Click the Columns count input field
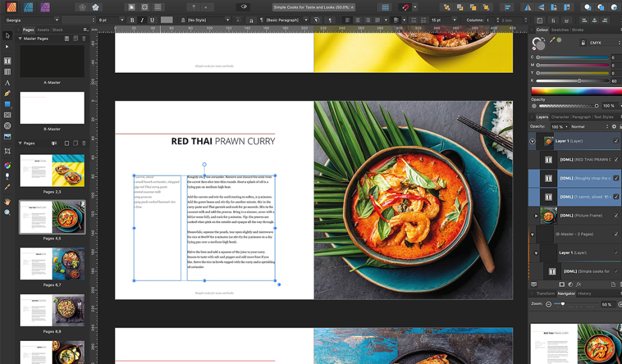Viewport: 622px width, 364px height. (490, 20)
